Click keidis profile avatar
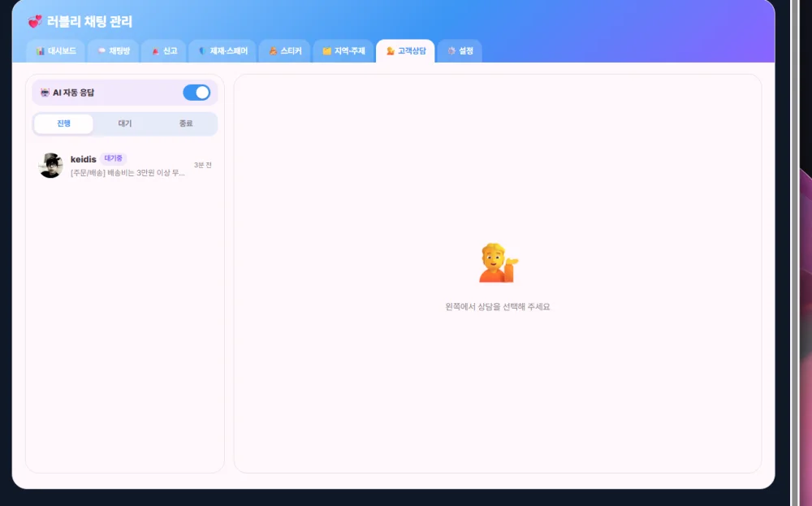 [50, 165]
